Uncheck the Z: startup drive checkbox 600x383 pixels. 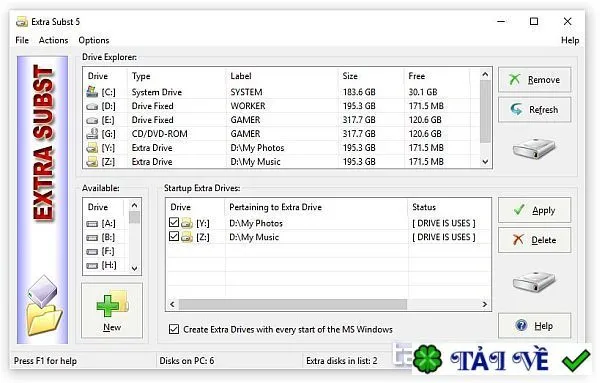click(x=174, y=236)
